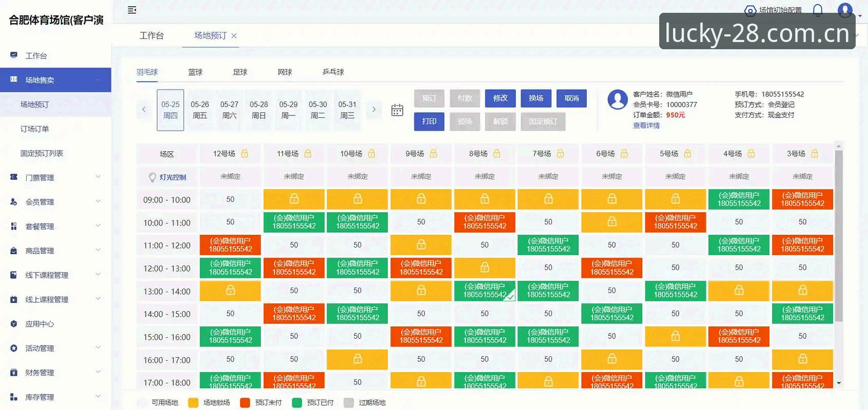Toggle lock icon on 11号场 header
Screen dimensions: 868x410
coord(308,153)
